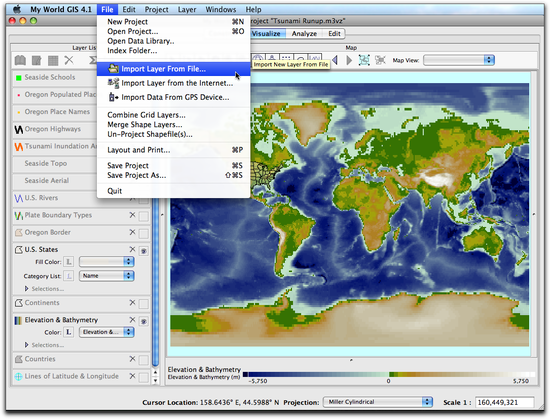This screenshot has height=419, width=550.
Task: Click the U.S. States polygon layer icon
Action: tap(19, 250)
